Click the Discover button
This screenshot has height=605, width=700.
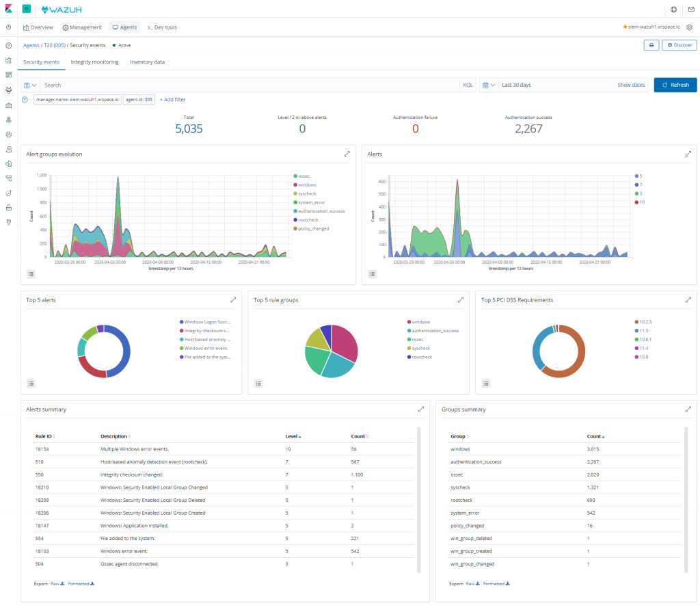tap(679, 45)
